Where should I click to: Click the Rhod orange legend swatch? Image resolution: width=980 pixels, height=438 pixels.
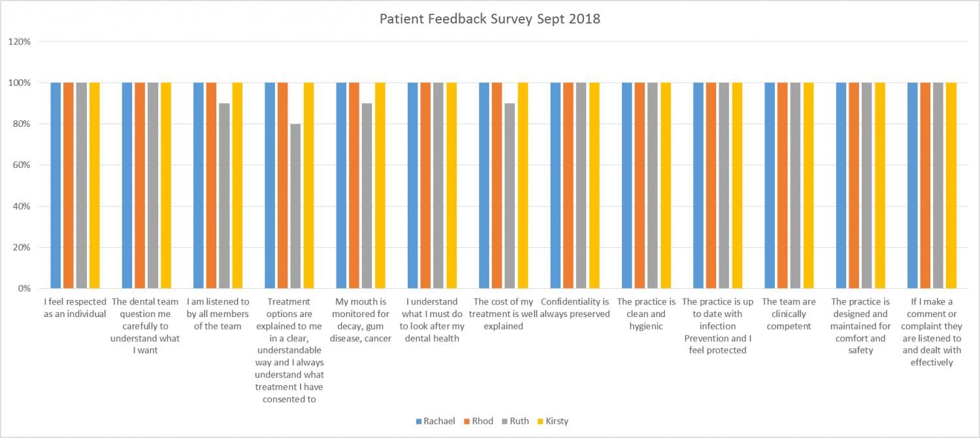[466, 422]
